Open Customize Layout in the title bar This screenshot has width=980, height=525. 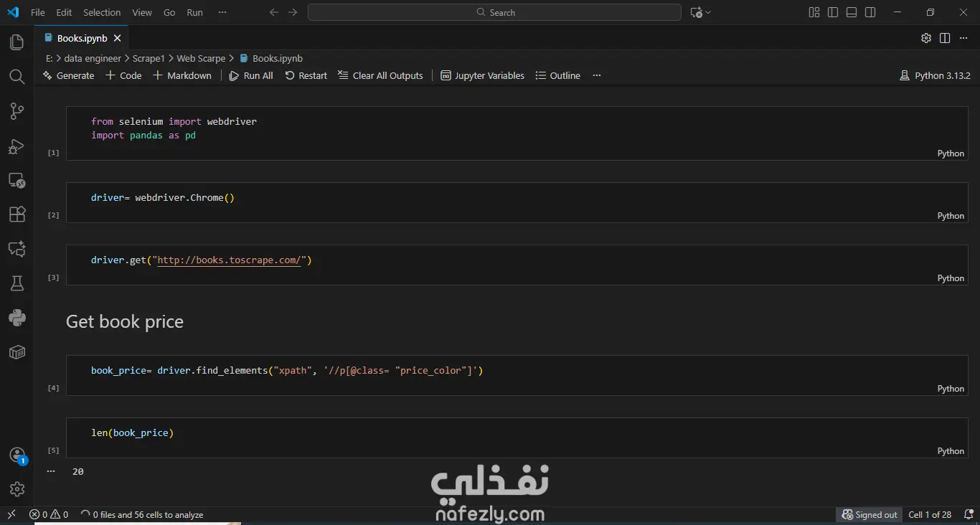tap(814, 12)
